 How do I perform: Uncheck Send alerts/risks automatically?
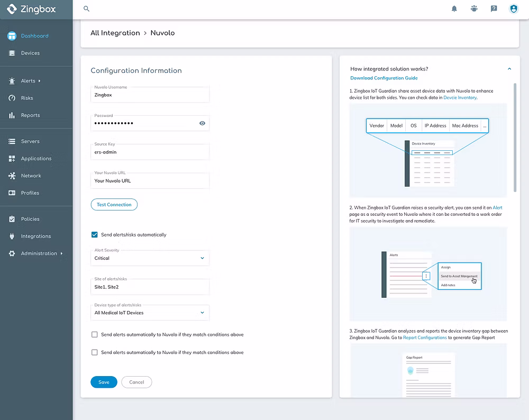click(x=95, y=234)
